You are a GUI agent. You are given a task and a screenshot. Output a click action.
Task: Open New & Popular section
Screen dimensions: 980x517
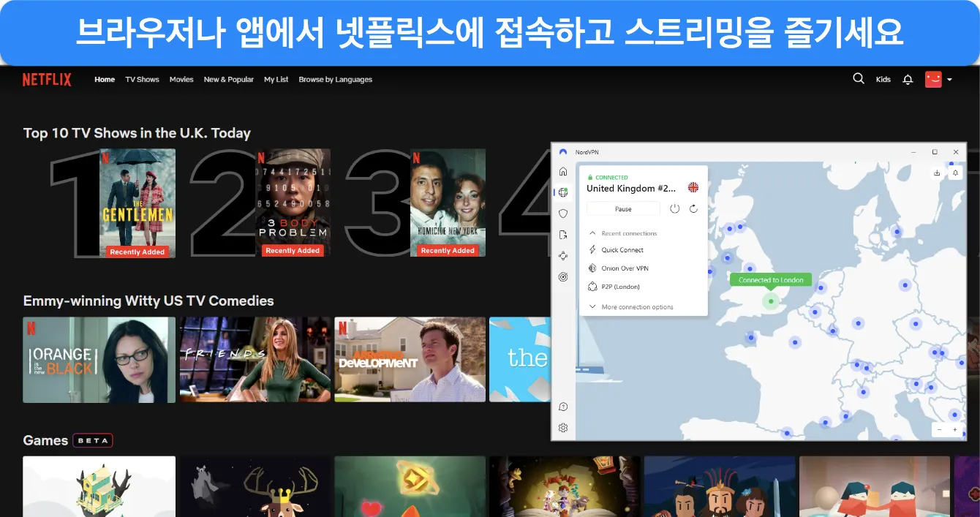tap(229, 80)
